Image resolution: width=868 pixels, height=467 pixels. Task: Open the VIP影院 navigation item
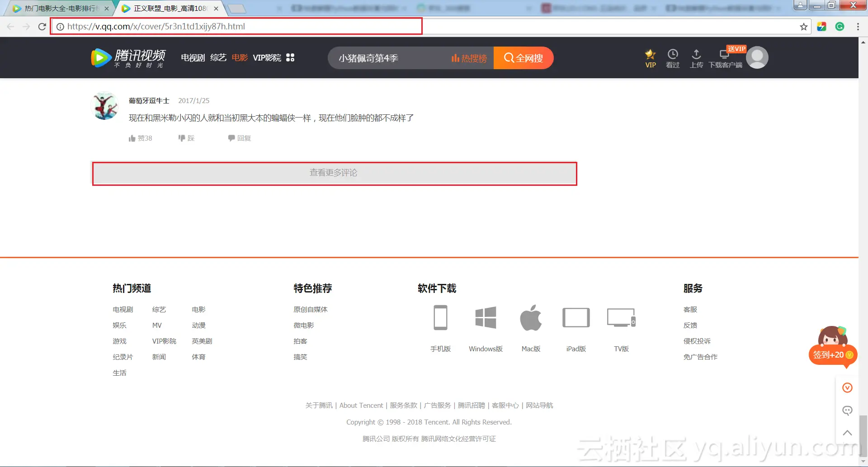coord(267,58)
